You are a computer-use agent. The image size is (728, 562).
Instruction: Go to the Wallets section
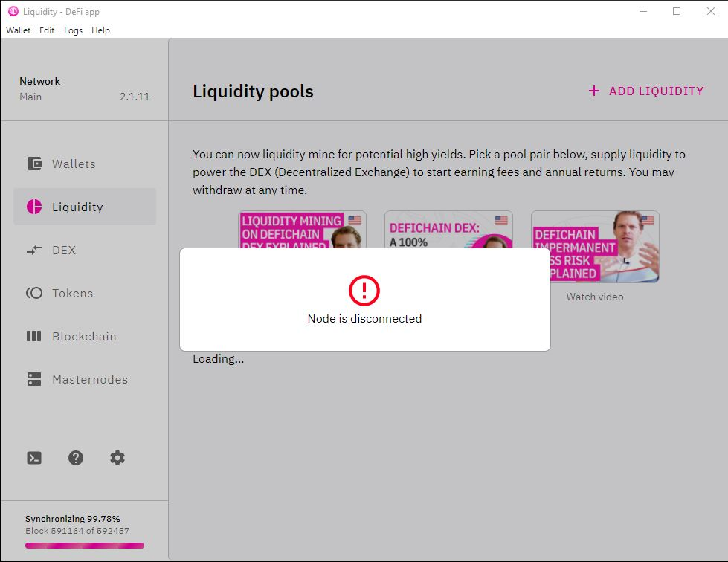click(85, 164)
